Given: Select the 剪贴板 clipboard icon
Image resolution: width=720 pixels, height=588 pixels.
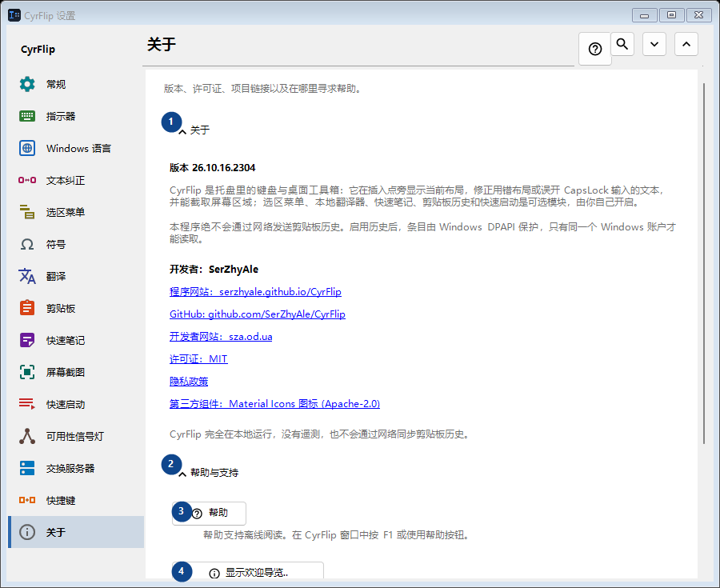Looking at the screenshot, I should pos(27,308).
